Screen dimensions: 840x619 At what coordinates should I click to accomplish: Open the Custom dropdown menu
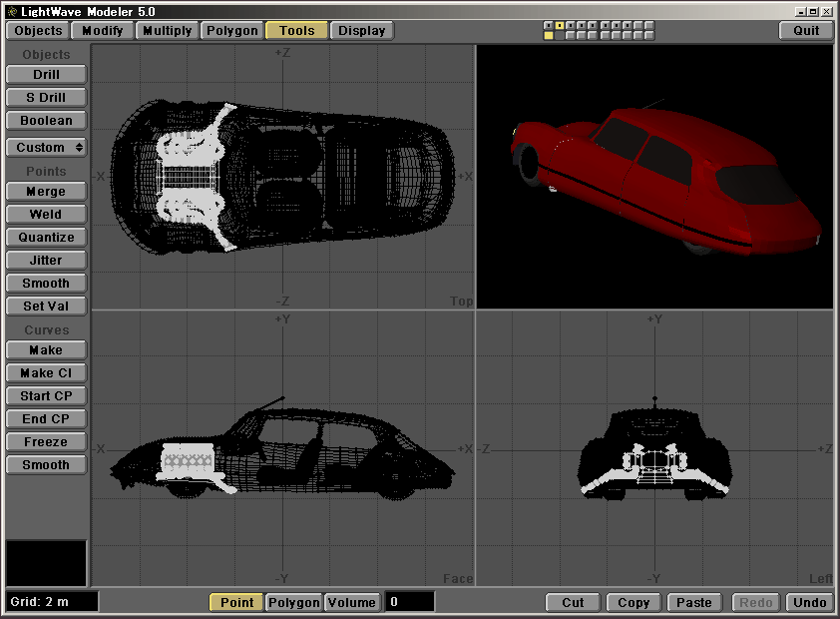(x=46, y=147)
